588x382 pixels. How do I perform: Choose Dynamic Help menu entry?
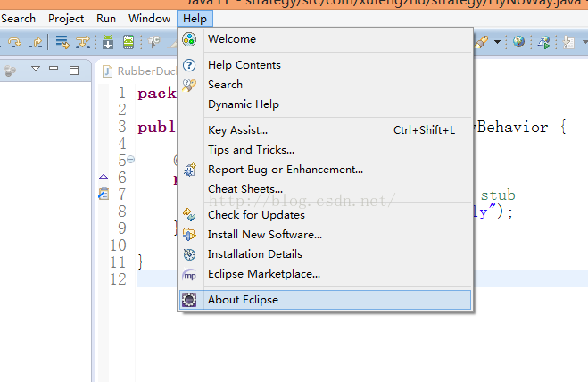(x=325, y=104)
